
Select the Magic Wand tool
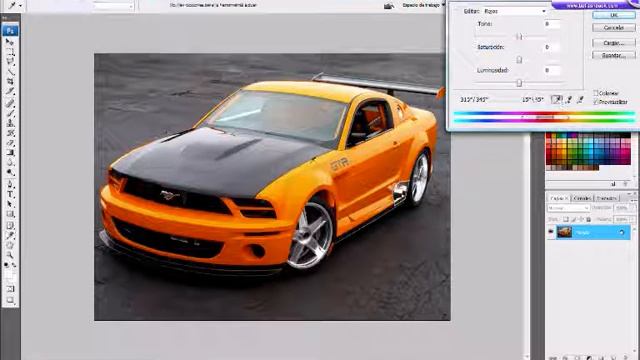pos(10,72)
